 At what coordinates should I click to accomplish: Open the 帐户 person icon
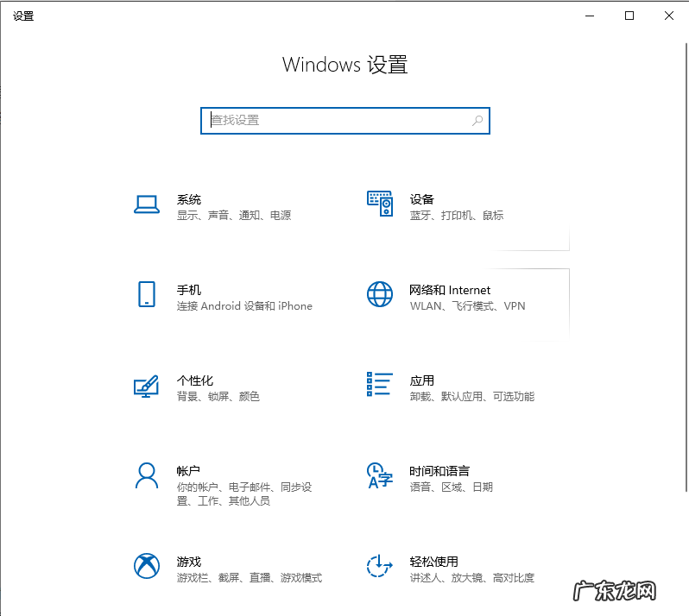tap(146, 475)
